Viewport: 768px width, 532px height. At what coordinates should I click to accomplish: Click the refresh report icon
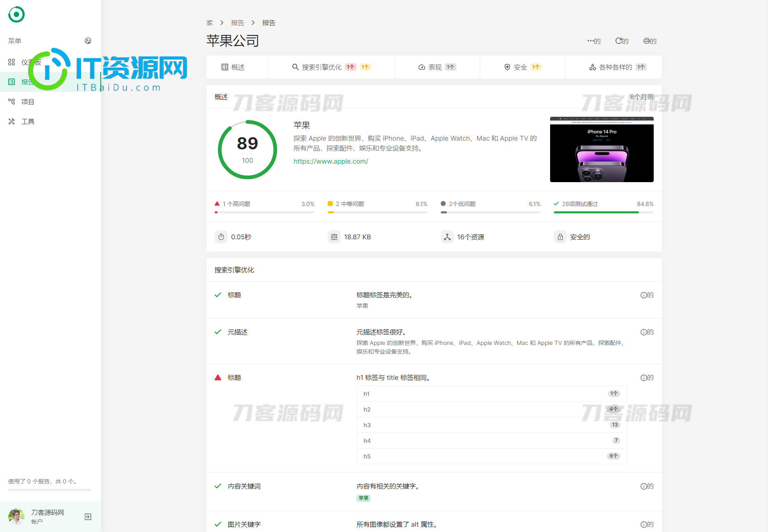pos(622,41)
